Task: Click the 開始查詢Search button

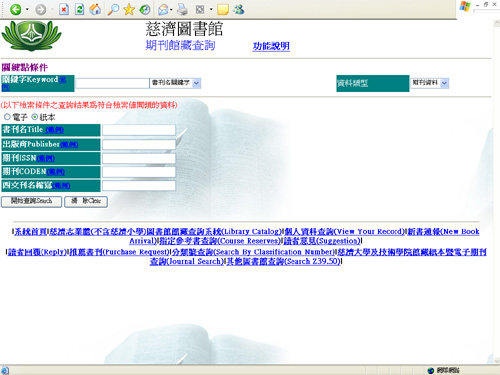Action: click(31, 201)
